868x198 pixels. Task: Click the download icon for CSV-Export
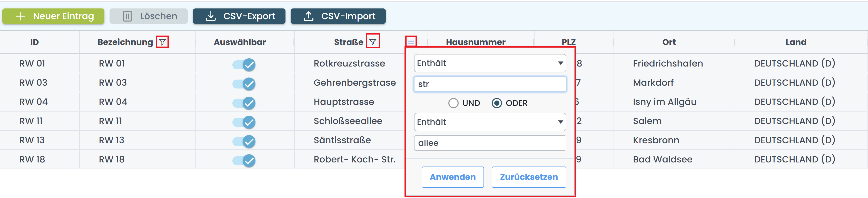tap(211, 16)
